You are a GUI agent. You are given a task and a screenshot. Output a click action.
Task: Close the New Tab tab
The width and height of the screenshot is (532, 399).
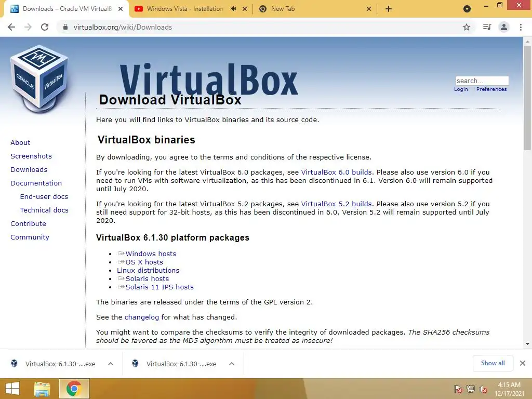(369, 9)
